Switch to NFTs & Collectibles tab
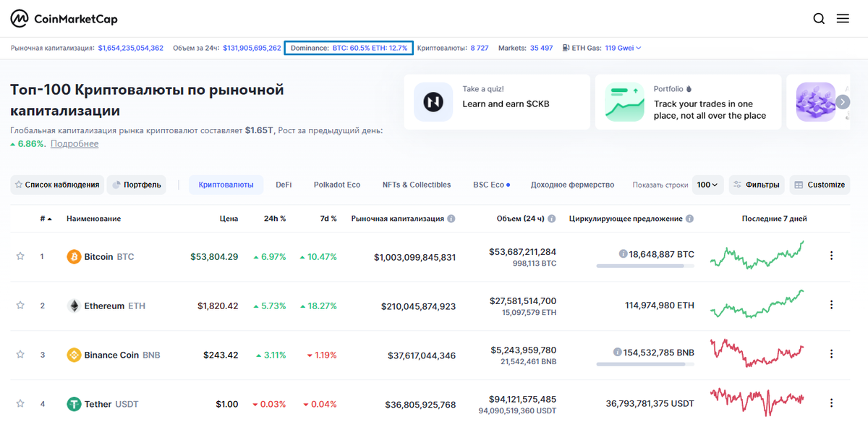Screen dimensions: 868x425 point(417,185)
